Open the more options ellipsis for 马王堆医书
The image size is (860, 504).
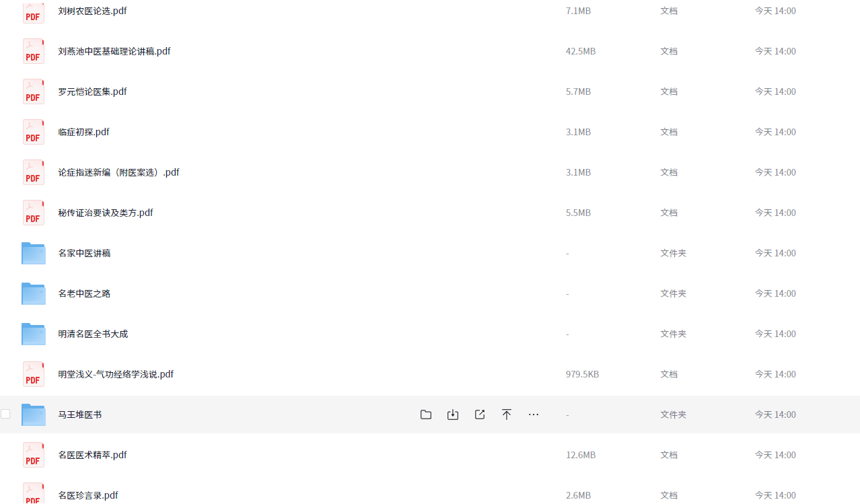pos(534,415)
